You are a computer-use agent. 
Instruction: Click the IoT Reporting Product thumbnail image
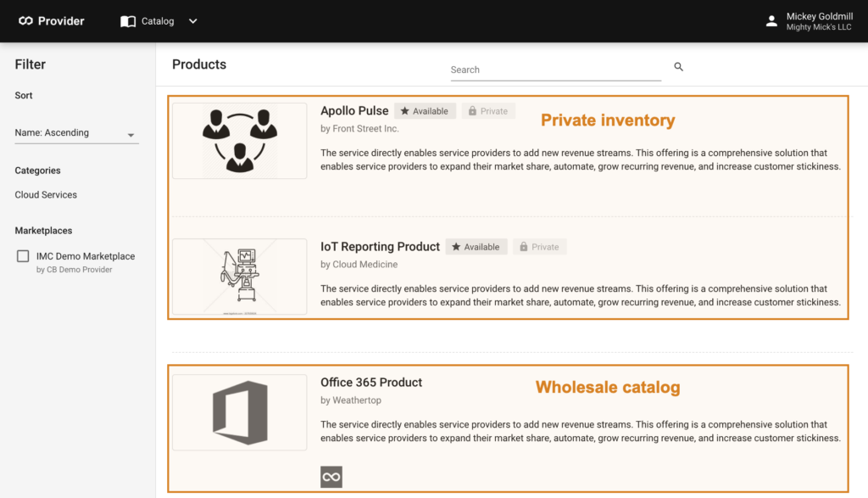(239, 277)
